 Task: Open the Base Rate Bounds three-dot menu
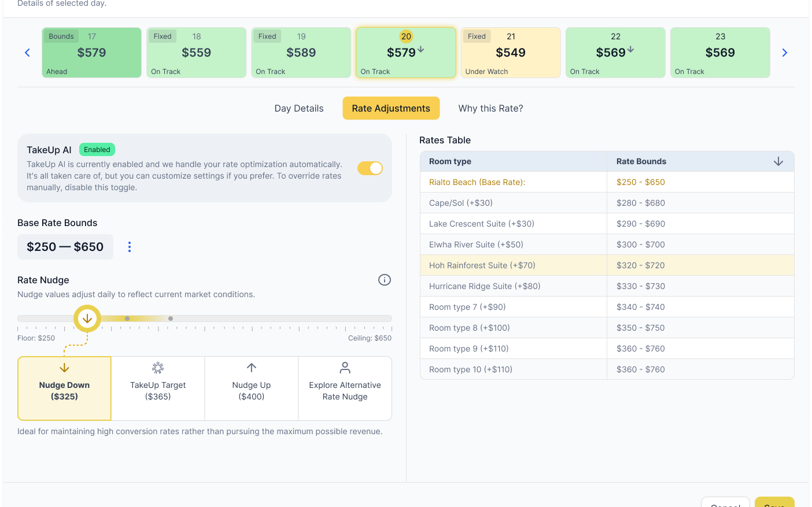pos(130,247)
